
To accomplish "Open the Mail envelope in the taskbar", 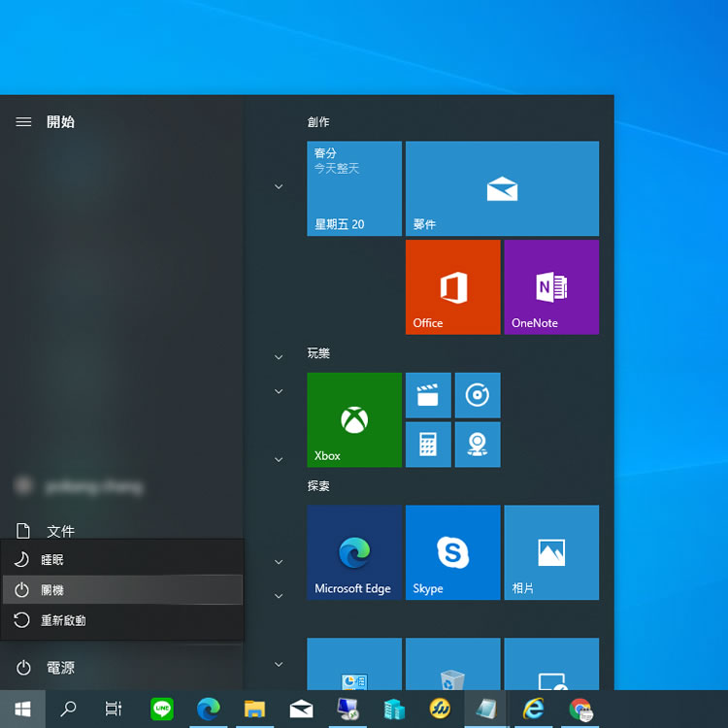I will [301, 709].
